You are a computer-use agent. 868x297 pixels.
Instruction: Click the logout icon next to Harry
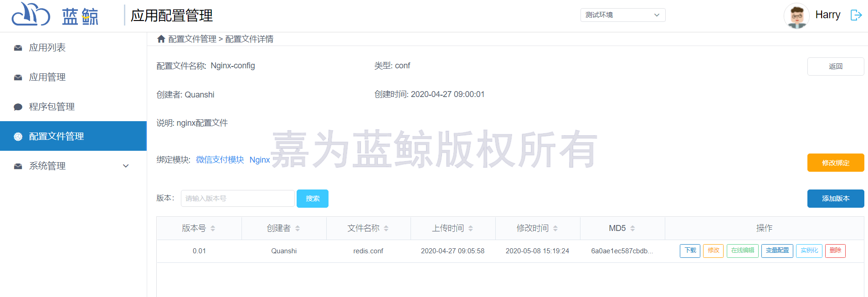[x=856, y=15]
